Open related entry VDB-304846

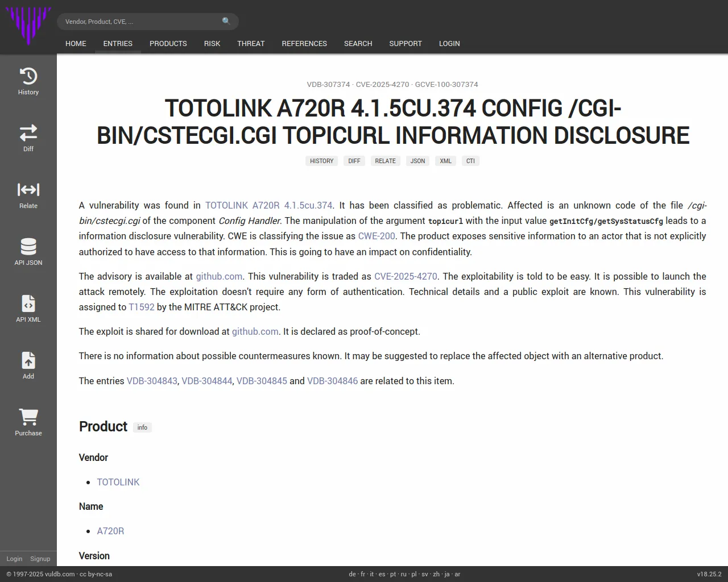[333, 381]
